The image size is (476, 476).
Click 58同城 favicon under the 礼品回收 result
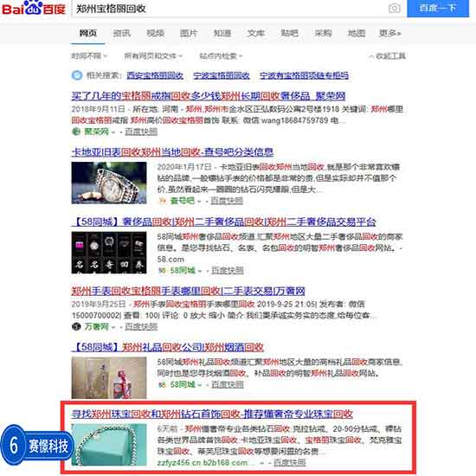163,384
